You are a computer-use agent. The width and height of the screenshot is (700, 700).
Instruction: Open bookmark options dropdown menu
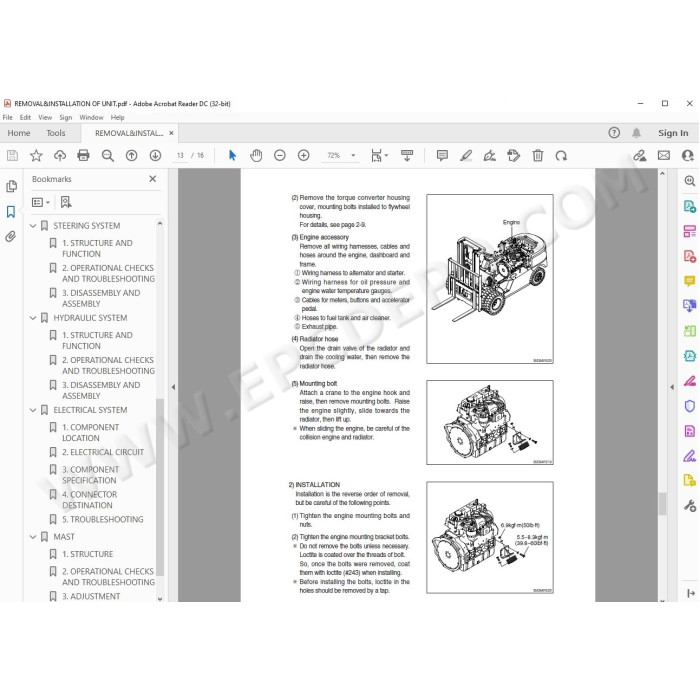coord(41,202)
